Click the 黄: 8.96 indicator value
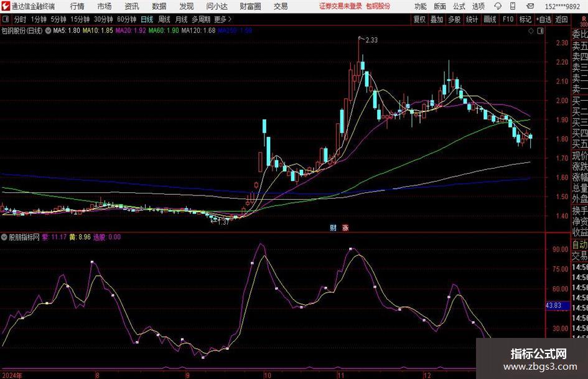The width and height of the screenshot is (588, 379). (x=80, y=237)
